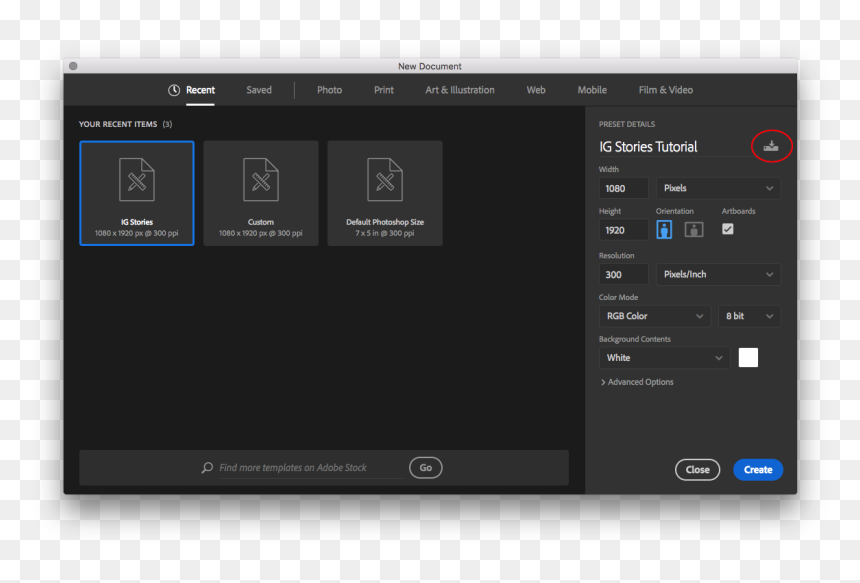The height and width of the screenshot is (583, 860).
Task: Toggle the Artboards checkbox
Action: click(x=727, y=229)
